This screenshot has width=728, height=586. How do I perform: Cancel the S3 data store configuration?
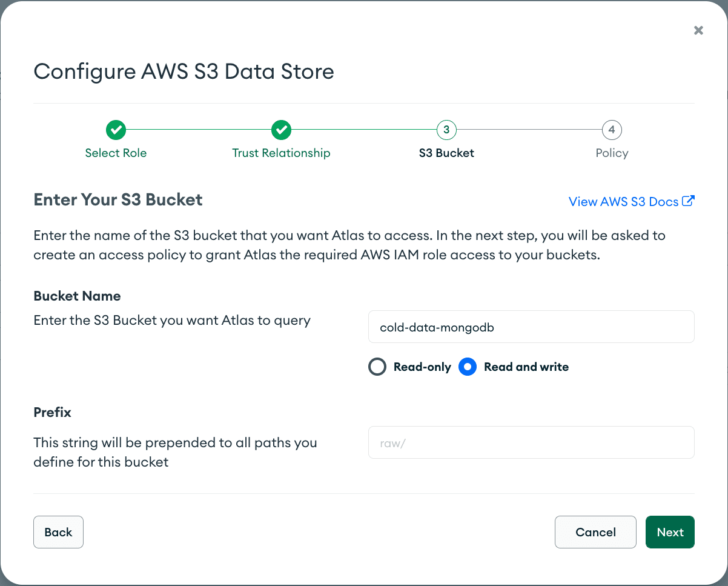point(595,532)
